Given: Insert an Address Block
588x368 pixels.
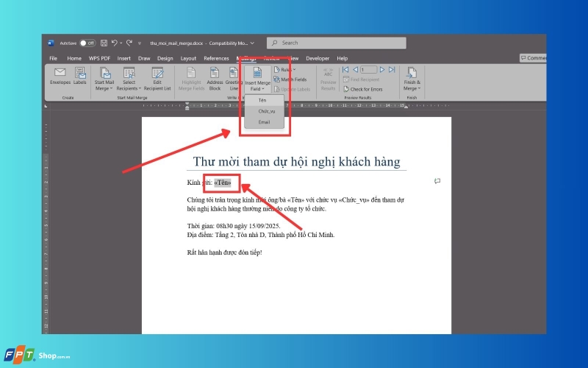Looking at the screenshot, I should point(215,79).
